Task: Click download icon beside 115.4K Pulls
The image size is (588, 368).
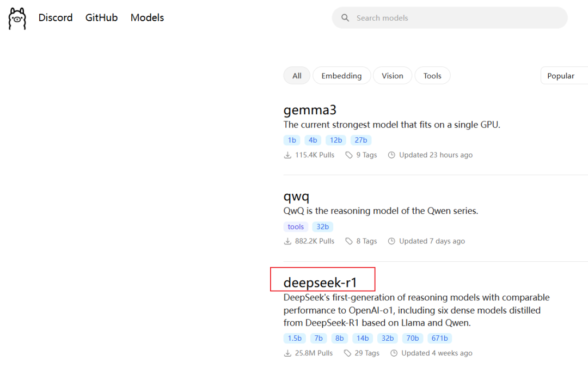Action: (x=287, y=155)
